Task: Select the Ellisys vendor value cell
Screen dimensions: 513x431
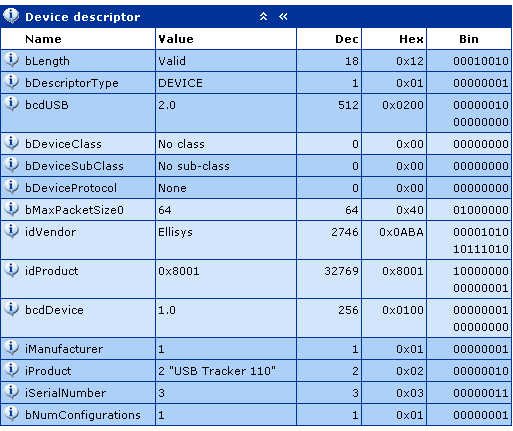Action: click(x=226, y=240)
